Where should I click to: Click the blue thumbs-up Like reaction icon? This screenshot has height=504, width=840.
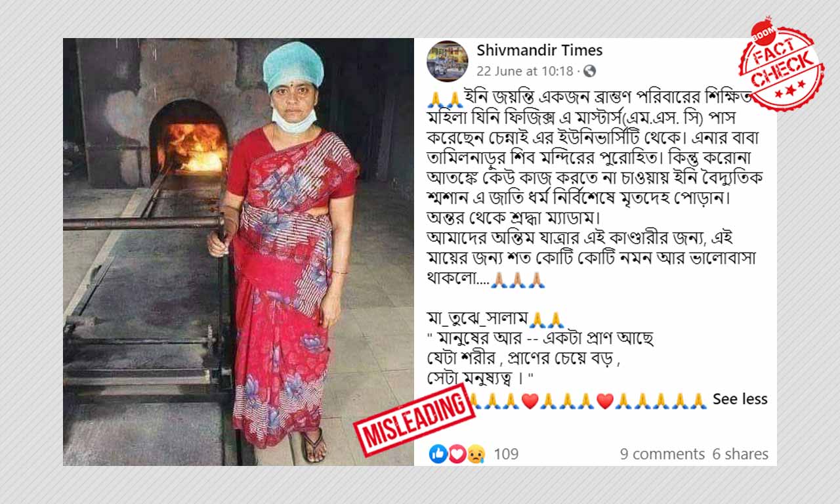[x=438, y=453]
